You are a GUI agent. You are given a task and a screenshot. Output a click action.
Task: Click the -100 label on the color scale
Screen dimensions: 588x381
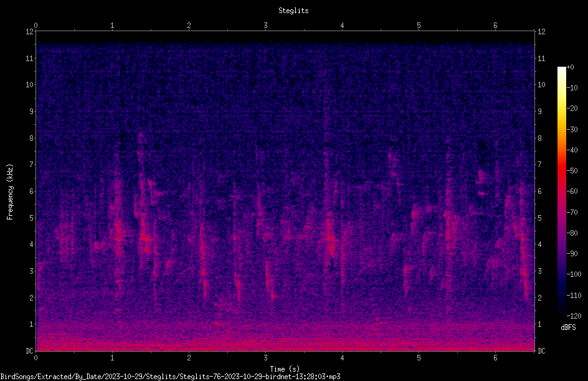[574, 274]
